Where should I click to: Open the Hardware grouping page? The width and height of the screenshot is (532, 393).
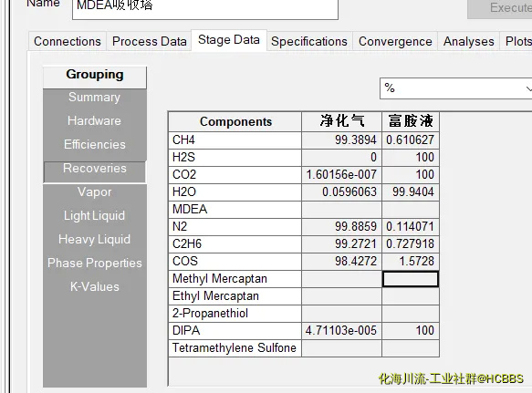[95, 120]
